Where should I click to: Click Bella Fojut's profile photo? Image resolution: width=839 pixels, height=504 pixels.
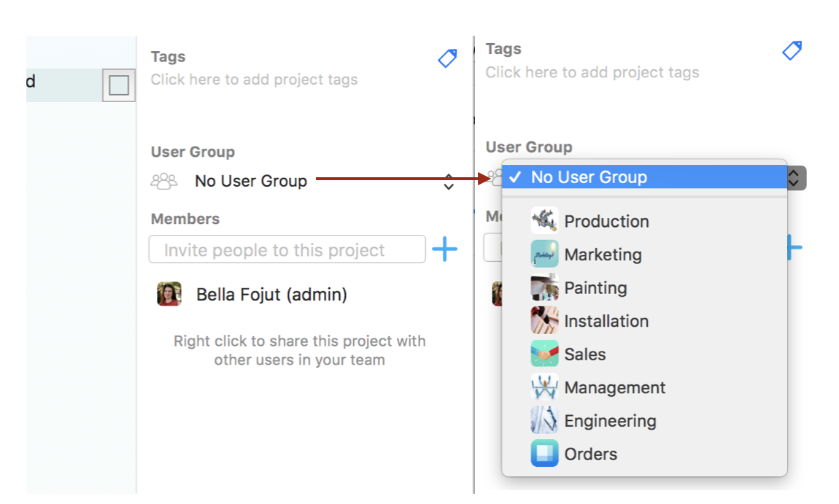pos(169,294)
